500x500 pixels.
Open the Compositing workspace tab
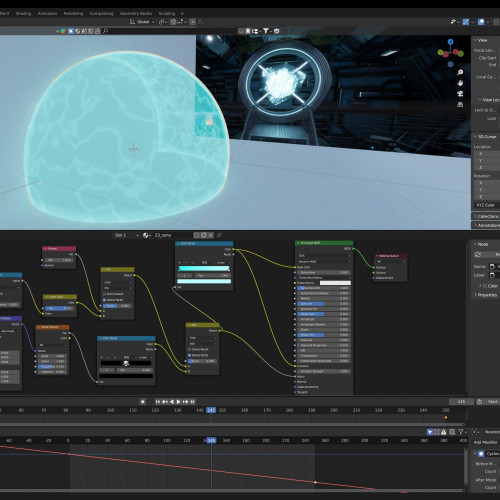[101, 14]
